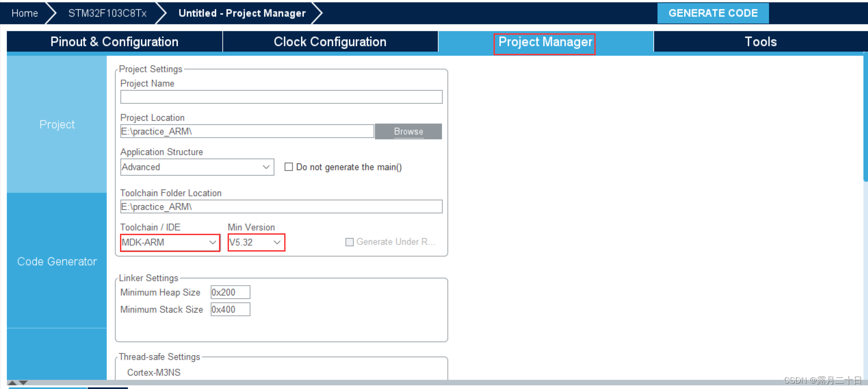868x389 pixels.
Task: Toggle Do not generate the main() checkbox
Action: point(288,167)
